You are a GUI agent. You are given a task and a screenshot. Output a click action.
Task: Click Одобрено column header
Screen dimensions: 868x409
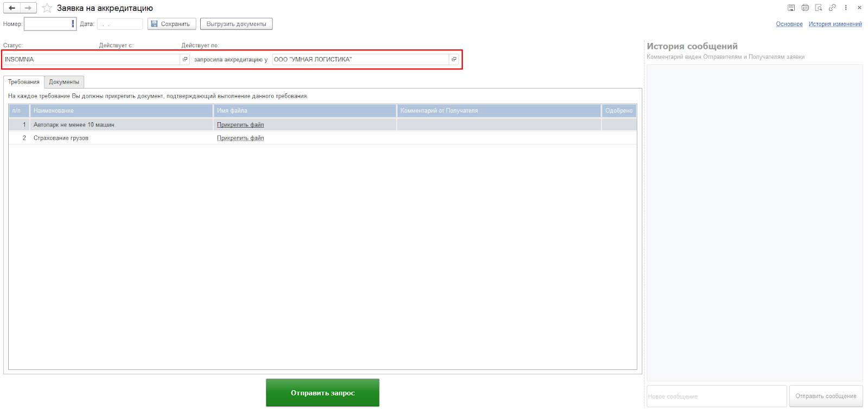619,111
